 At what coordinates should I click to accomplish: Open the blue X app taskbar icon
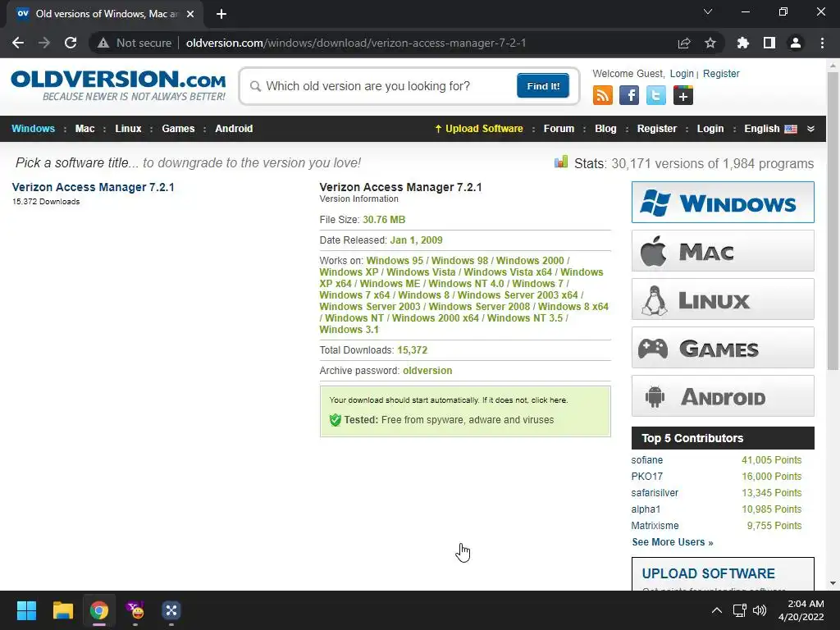(x=171, y=610)
